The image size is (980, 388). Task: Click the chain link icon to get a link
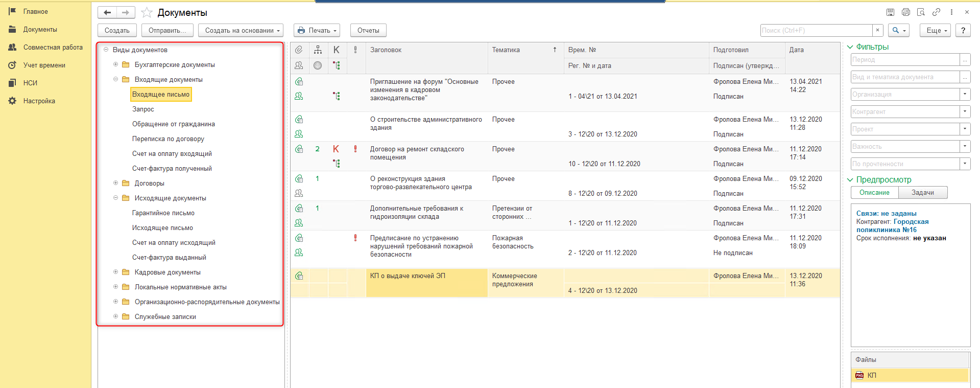coord(936,12)
